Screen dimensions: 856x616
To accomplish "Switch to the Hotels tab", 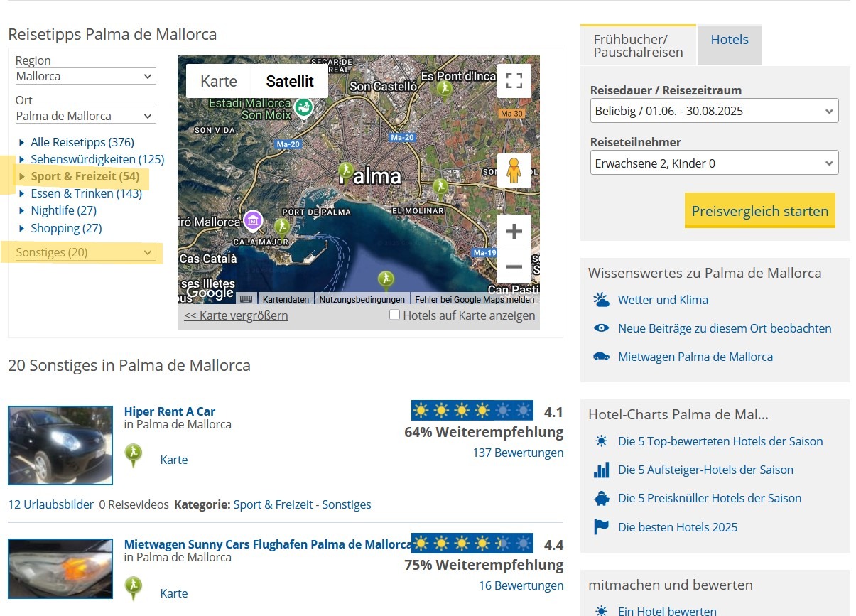I will 729,40.
